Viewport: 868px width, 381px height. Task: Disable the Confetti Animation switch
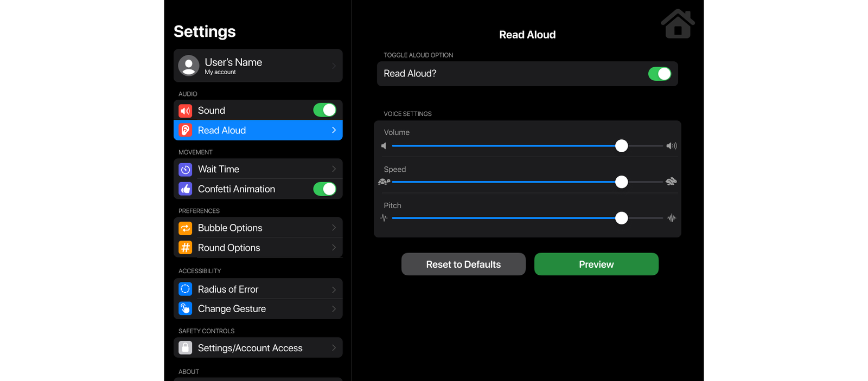click(x=324, y=189)
